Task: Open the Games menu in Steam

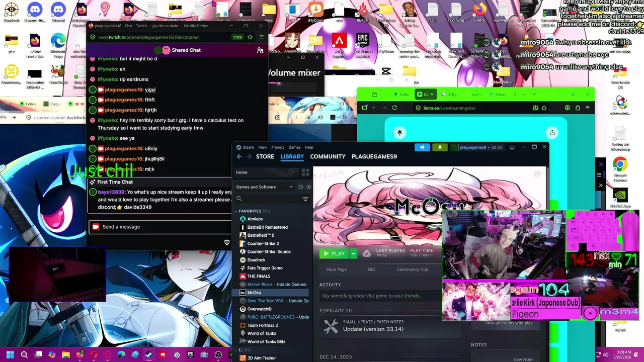Action: [x=294, y=147]
